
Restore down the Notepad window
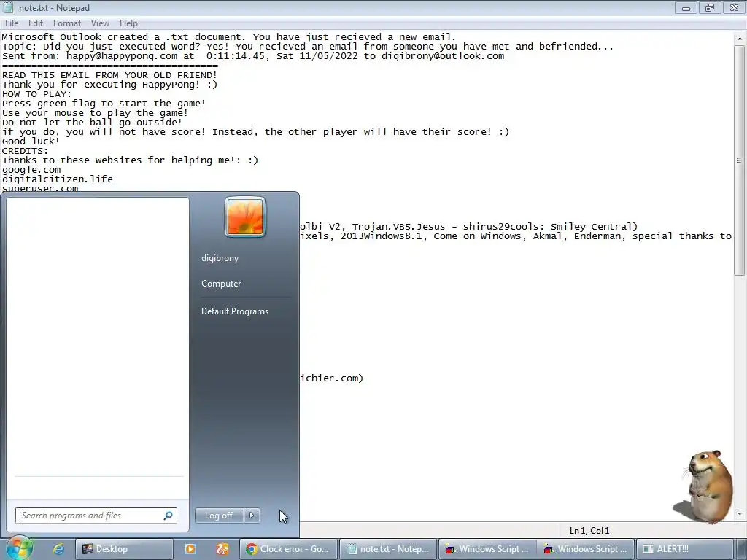710,8
